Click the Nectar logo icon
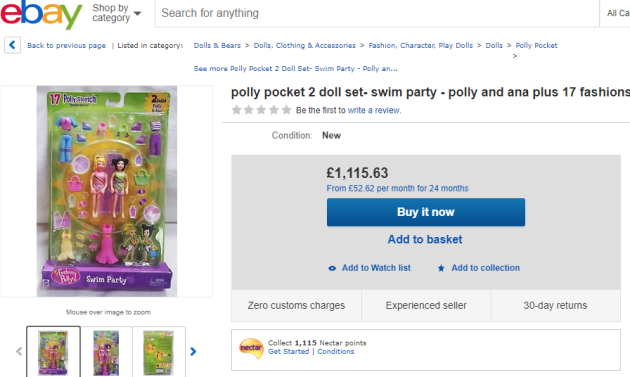This screenshot has width=630, height=377. pyautogui.click(x=251, y=348)
